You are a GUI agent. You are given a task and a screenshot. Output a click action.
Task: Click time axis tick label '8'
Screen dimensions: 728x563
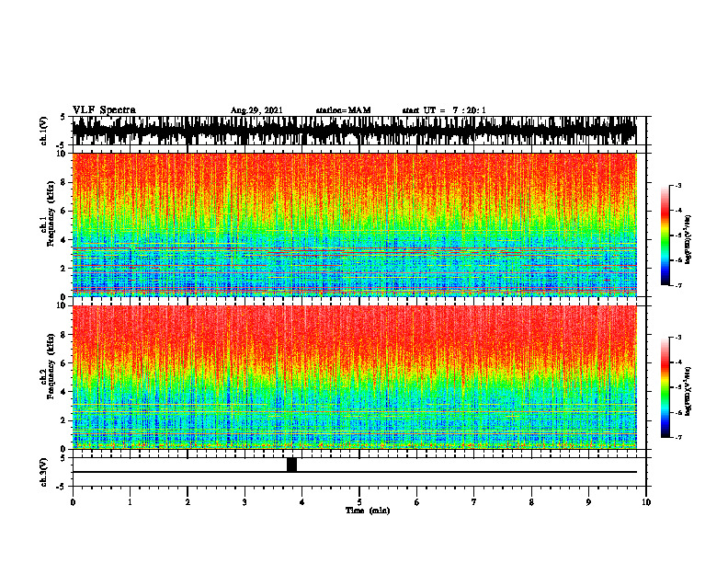coord(531,502)
